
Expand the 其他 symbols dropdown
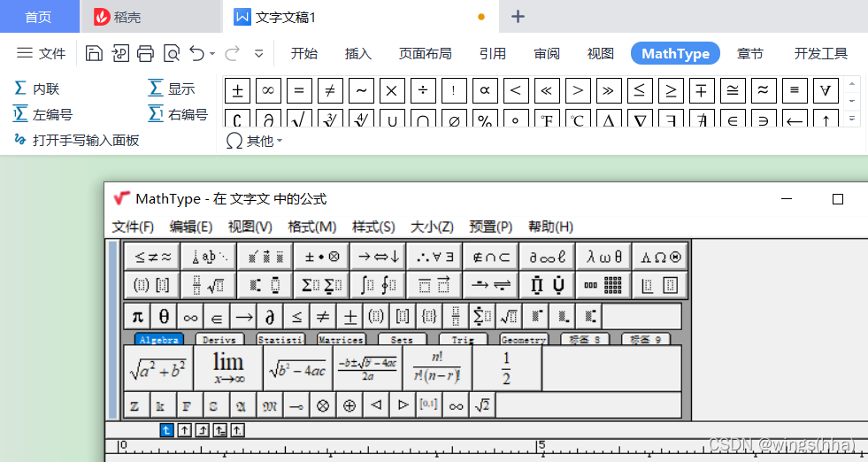point(255,142)
